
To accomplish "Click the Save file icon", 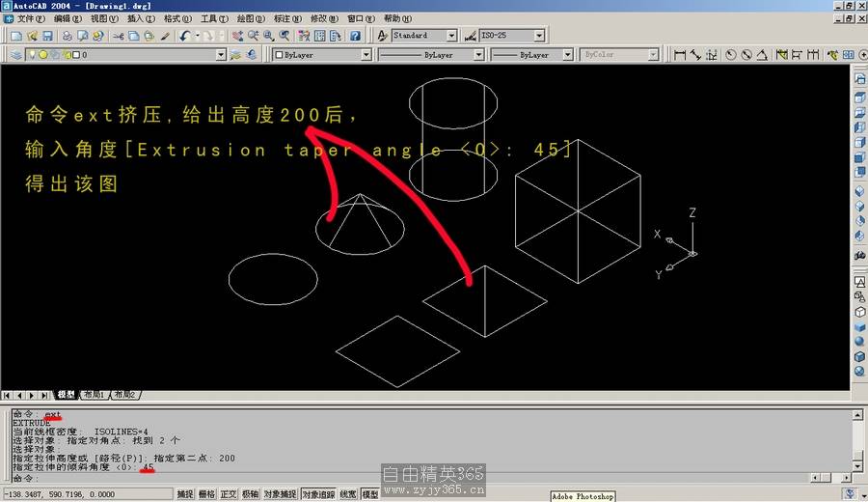I will 46,36.
